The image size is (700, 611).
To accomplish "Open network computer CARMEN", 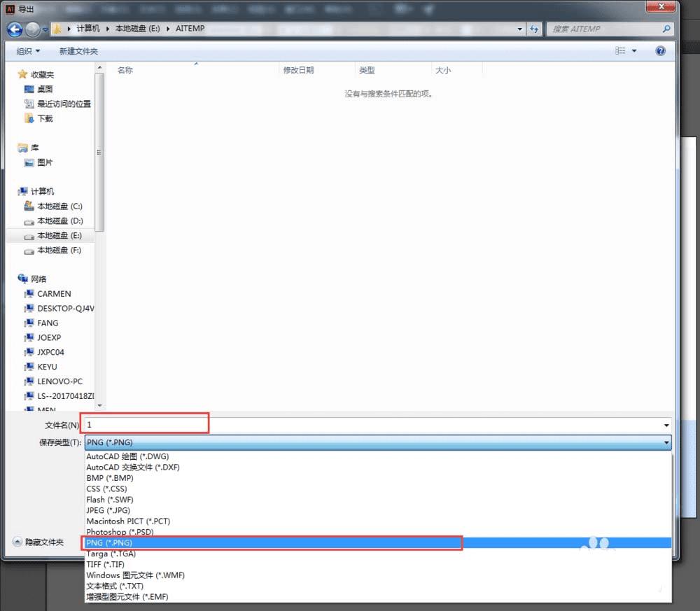I will point(54,294).
